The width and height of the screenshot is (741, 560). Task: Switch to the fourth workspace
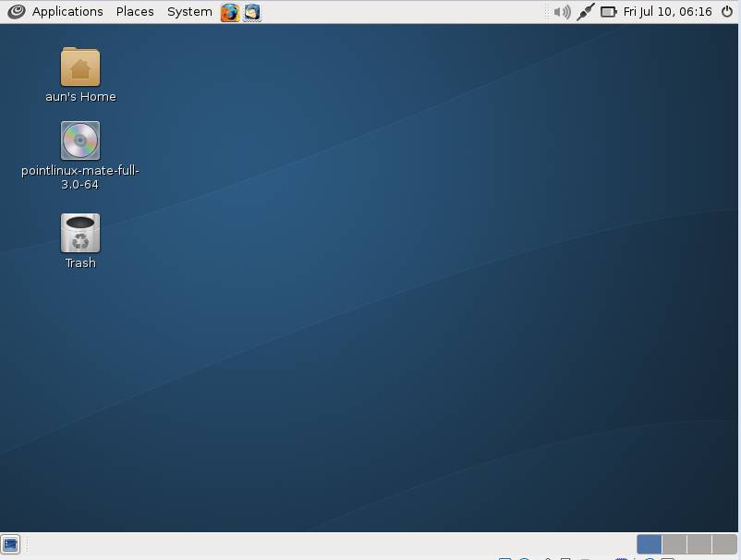(x=724, y=544)
